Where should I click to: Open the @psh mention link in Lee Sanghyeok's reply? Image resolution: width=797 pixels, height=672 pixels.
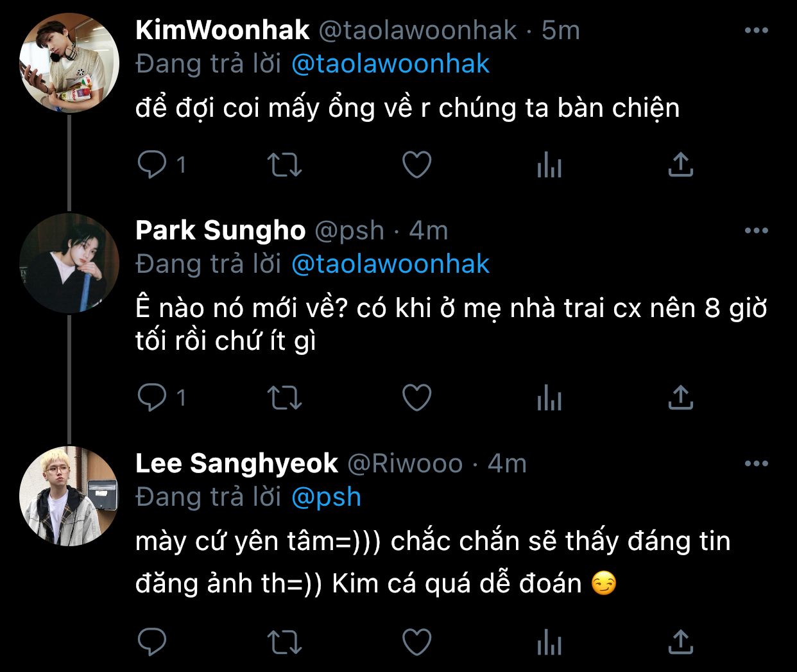(x=326, y=497)
